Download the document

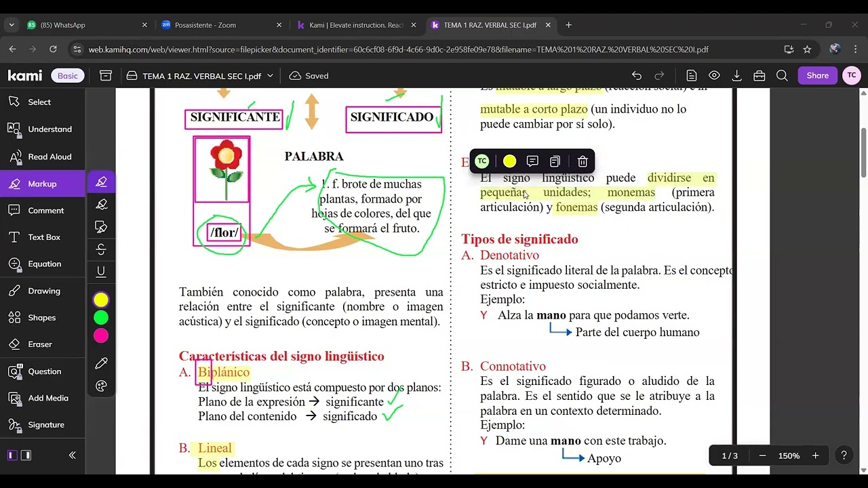736,76
